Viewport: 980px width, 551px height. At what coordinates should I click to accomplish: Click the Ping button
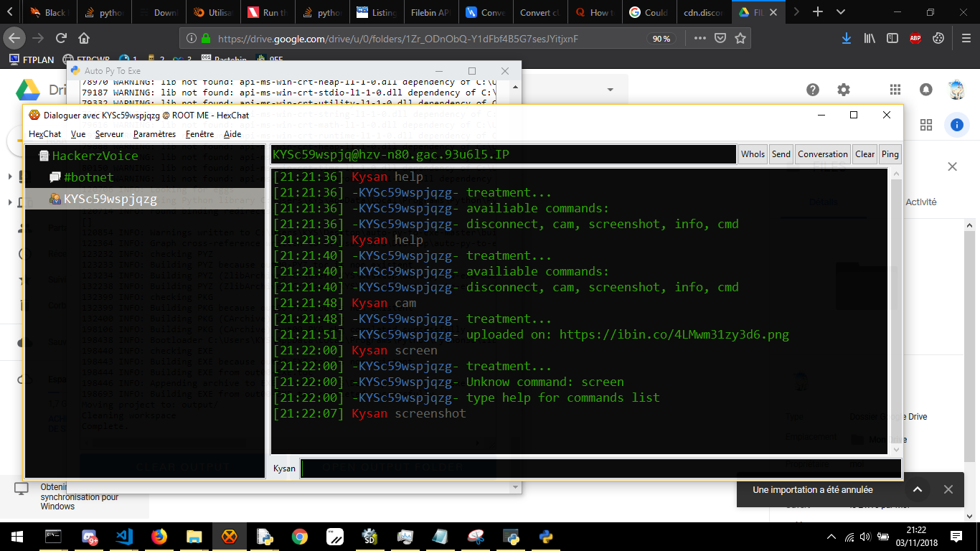[890, 154]
